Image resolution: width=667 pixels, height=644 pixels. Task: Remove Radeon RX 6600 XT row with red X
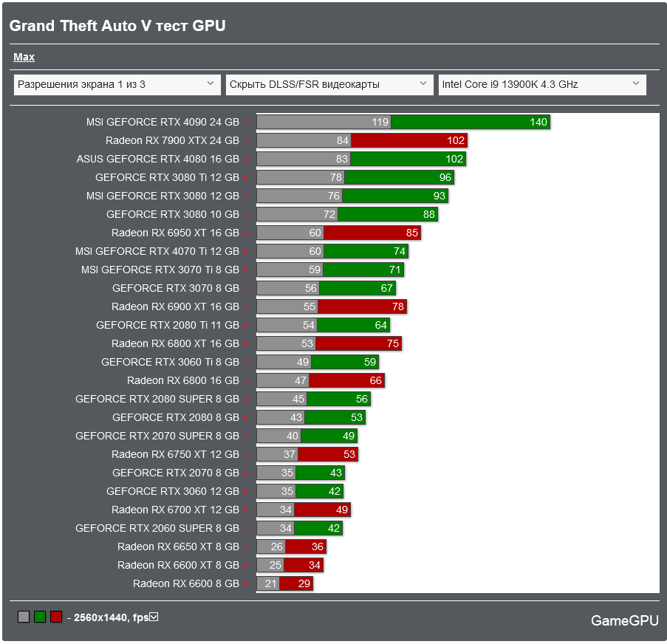(x=246, y=565)
